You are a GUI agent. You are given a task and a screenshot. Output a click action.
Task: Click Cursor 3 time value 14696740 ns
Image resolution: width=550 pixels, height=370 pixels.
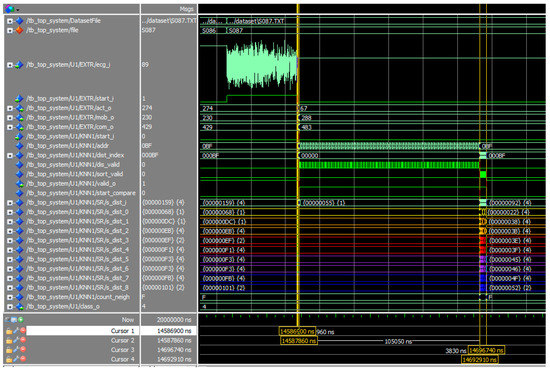coord(174,350)
